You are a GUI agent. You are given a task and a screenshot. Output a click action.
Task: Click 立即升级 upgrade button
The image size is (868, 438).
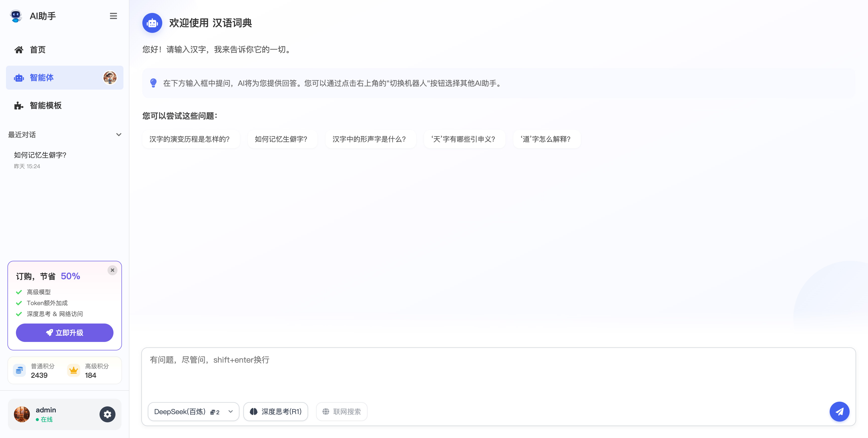(x=64, y=332)
